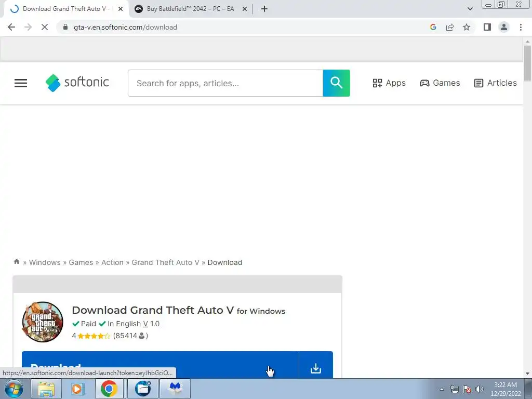Open the Windows breadcrumb link
532x399 pixels.
45,262
